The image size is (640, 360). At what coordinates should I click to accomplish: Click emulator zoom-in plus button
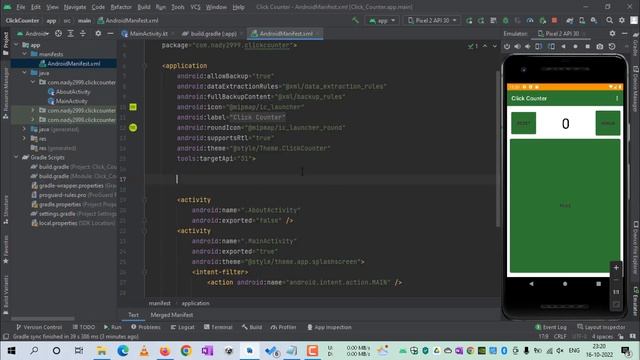click(x=616, y=268)
